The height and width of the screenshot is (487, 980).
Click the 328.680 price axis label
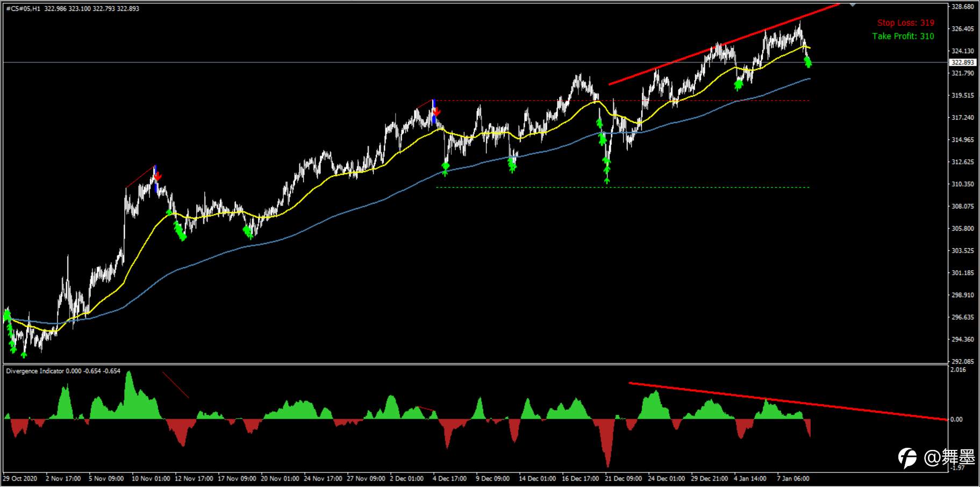tap(963, 7)
